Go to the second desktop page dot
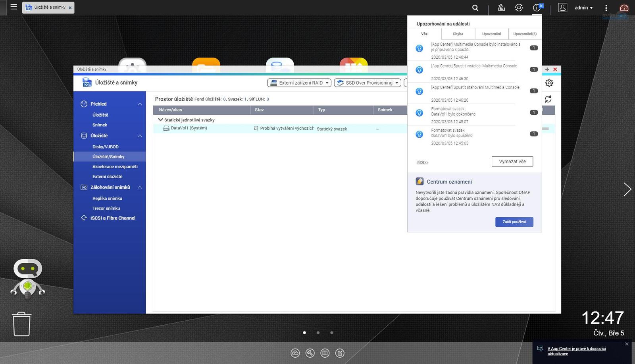This screenshot has height=364, width=635. pyautogui.click(x=318, y=333)
